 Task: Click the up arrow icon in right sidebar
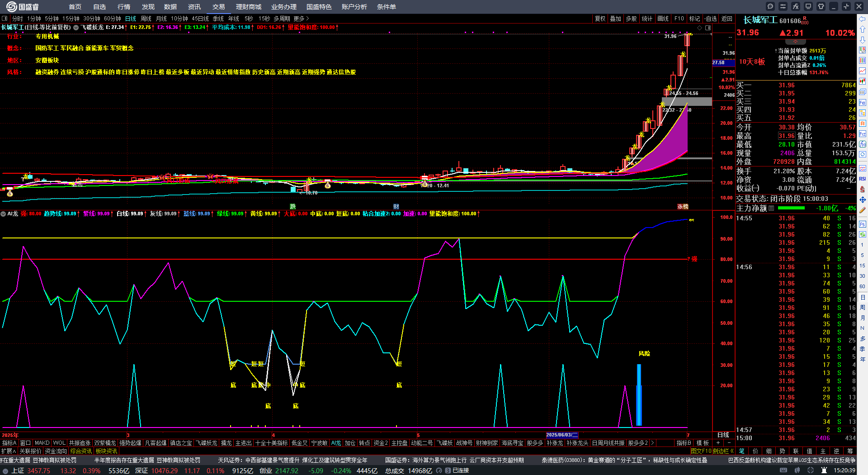coord(863,29)
